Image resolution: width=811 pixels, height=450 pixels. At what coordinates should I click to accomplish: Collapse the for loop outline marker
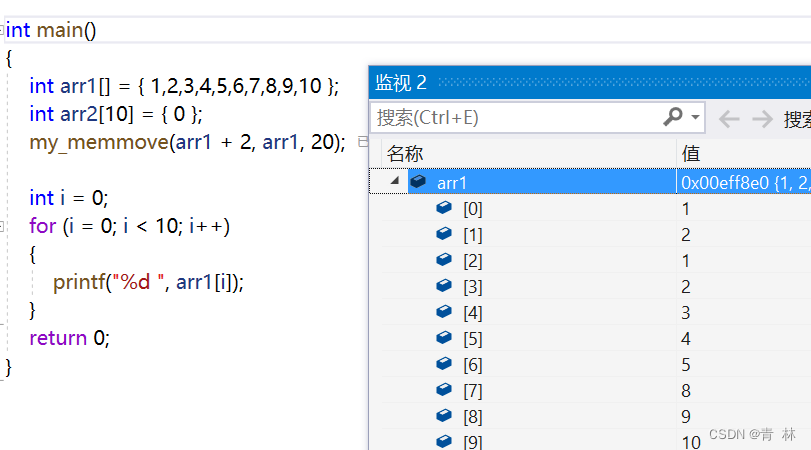(x=2, y=226)
